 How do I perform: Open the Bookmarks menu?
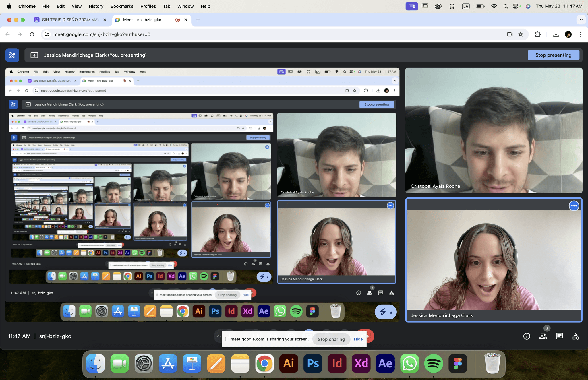click(122, 6)
